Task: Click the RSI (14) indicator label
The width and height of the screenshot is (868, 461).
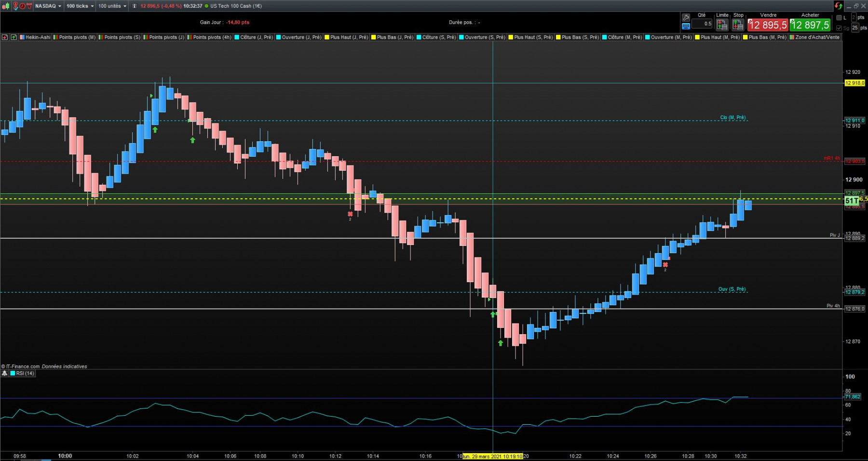Action: pos(25,373)
